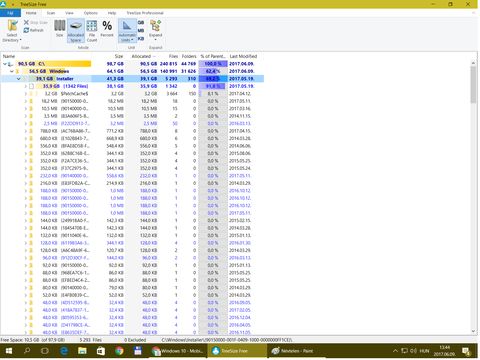Set unit to KB
This screenshot has height=360, width=480.
pos(141,39)
